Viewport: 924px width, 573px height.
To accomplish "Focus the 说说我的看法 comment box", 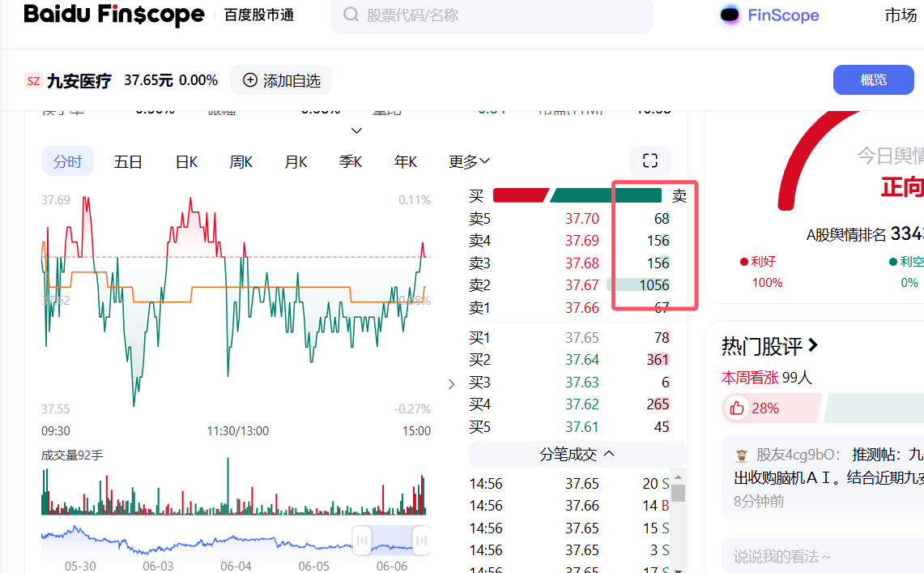I will (823, 555).
